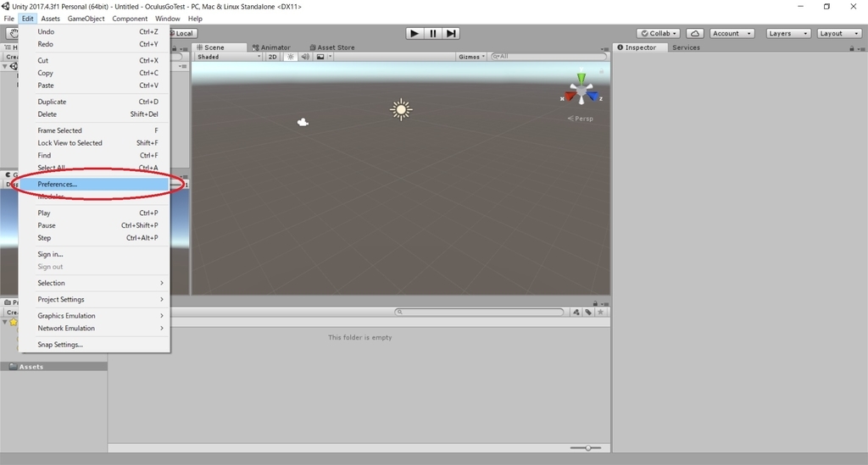Open the File menu
This screenshot has width=868, height=465.
pos(8,19)
